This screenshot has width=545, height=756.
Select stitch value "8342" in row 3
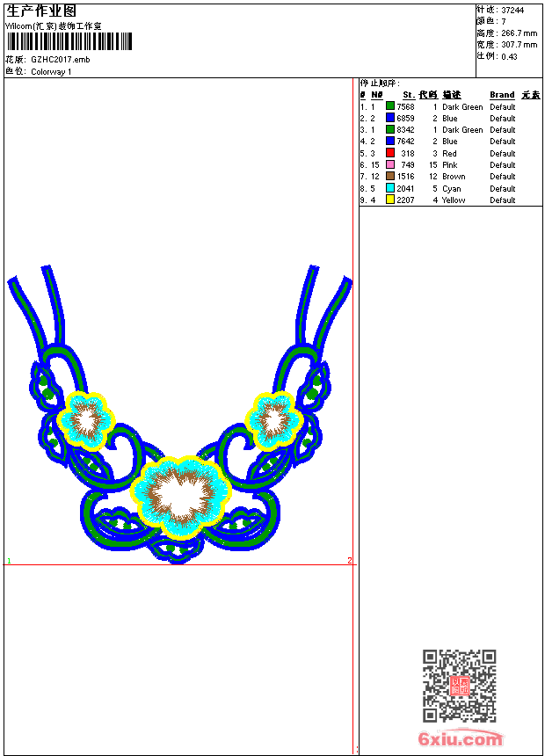click(x=405, y=130)
